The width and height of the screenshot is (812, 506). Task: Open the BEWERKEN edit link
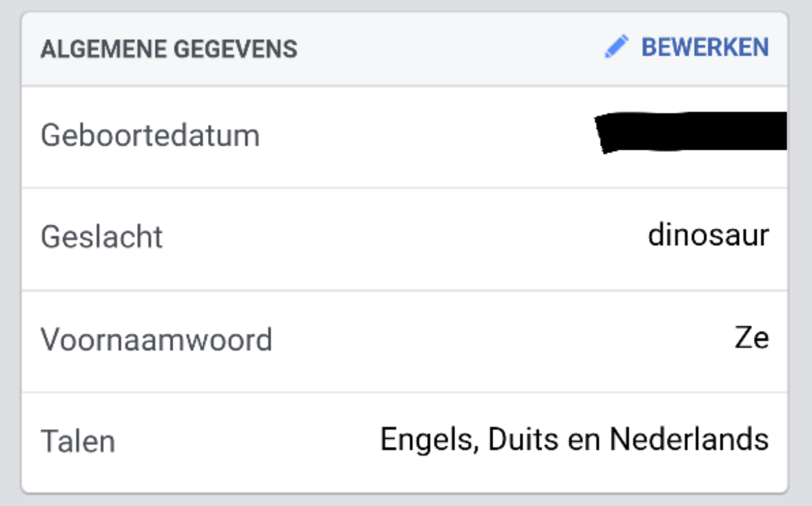coord(705,47)
